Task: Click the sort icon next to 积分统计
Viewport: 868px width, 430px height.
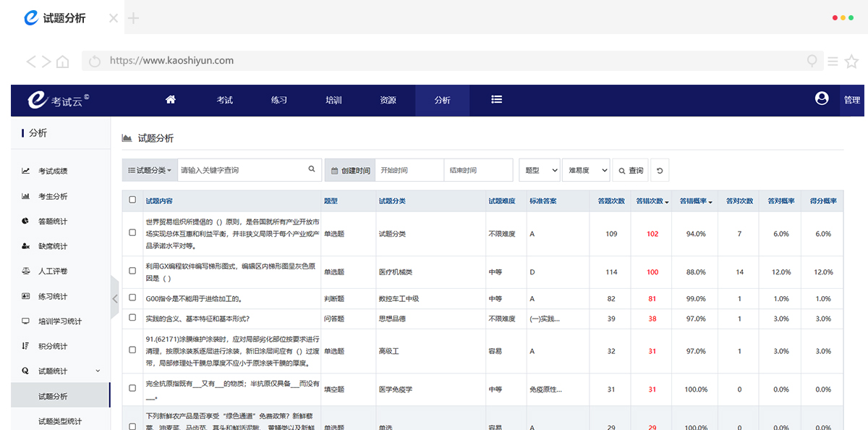Action: (25, 346)
